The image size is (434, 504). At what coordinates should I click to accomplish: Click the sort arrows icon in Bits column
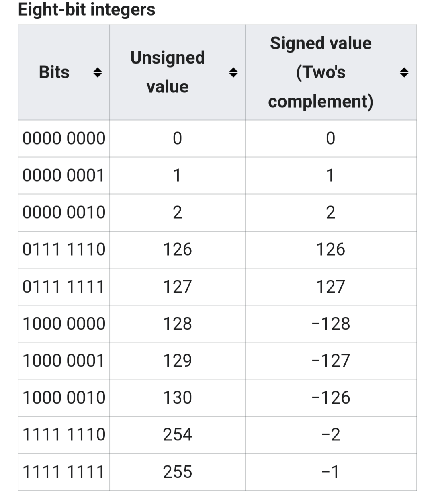click(97, 73)
